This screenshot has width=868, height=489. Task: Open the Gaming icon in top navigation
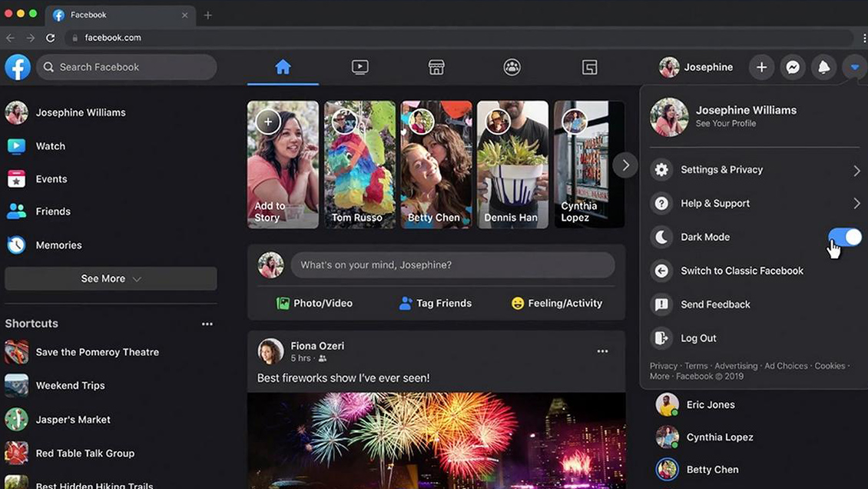tap(589, 68)
